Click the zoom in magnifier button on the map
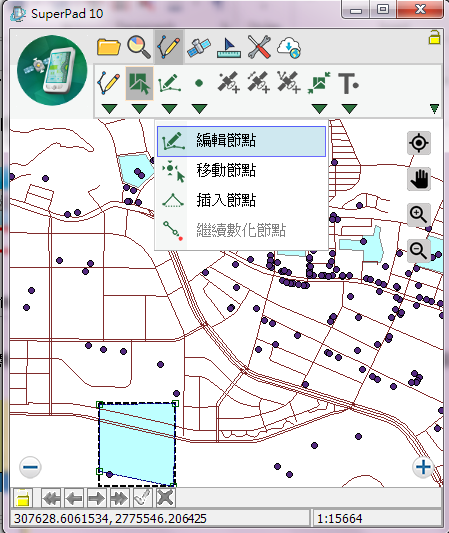This screenshot has height=533, width=449. tap(419, 215)
